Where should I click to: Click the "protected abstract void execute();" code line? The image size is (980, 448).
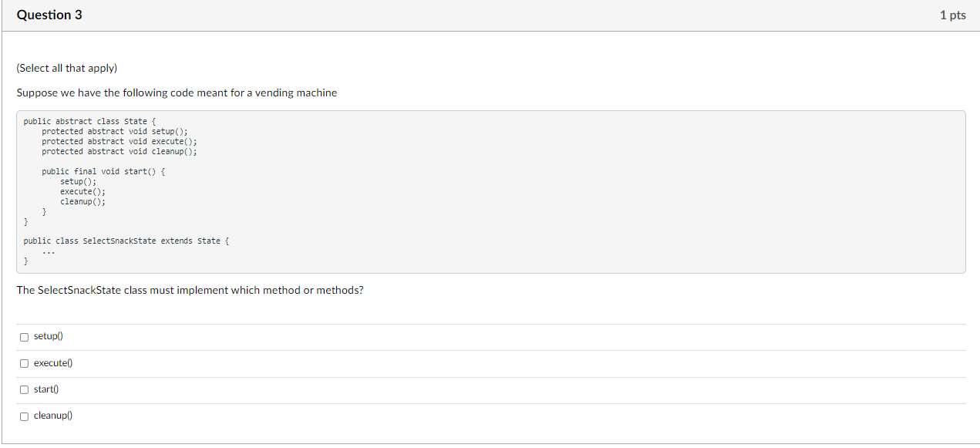pos(120,142)
